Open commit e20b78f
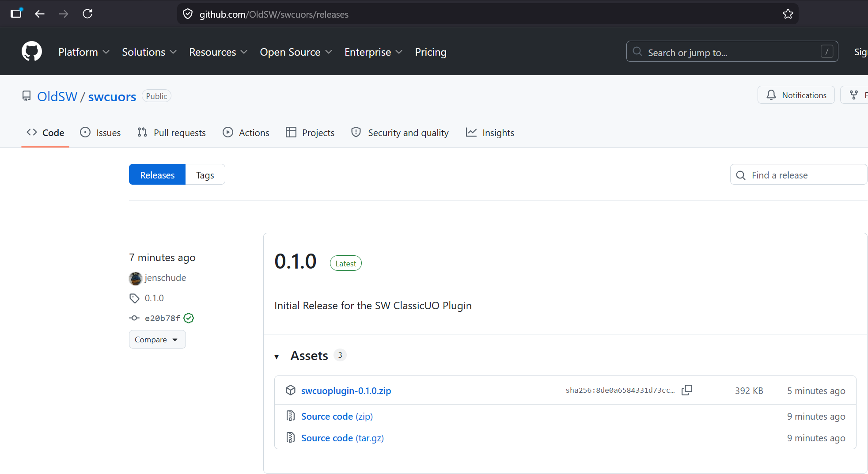 pos(163,318)
